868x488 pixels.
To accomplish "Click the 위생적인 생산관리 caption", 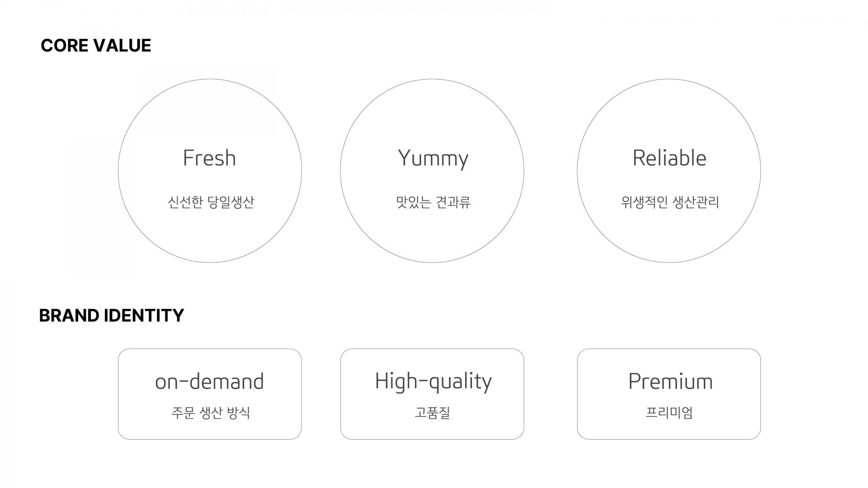I will 670,202.
